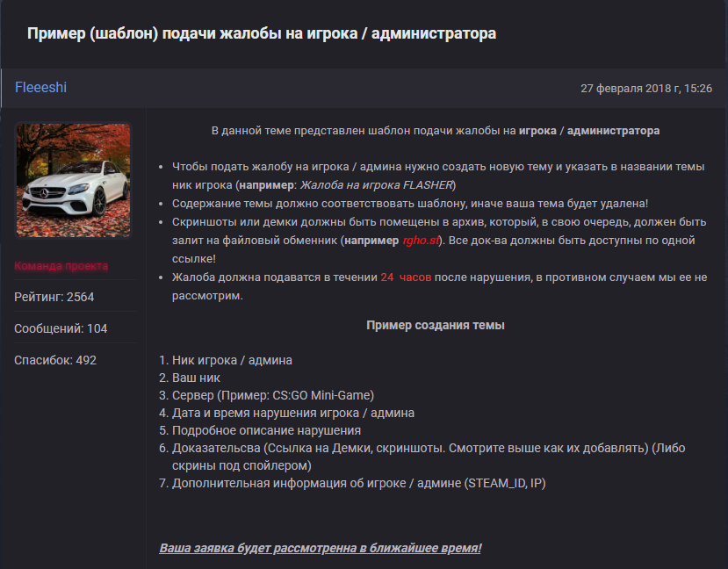Click the intro line 'В данной теме представлен шаблон'

(436, 131)
